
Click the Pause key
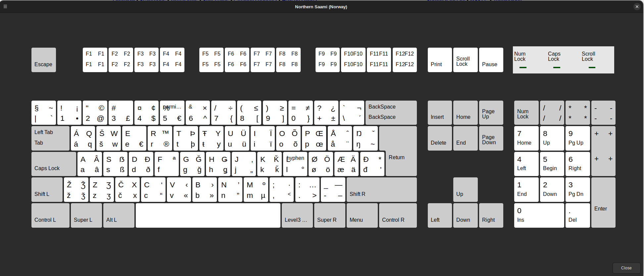(x=491, y=60)
